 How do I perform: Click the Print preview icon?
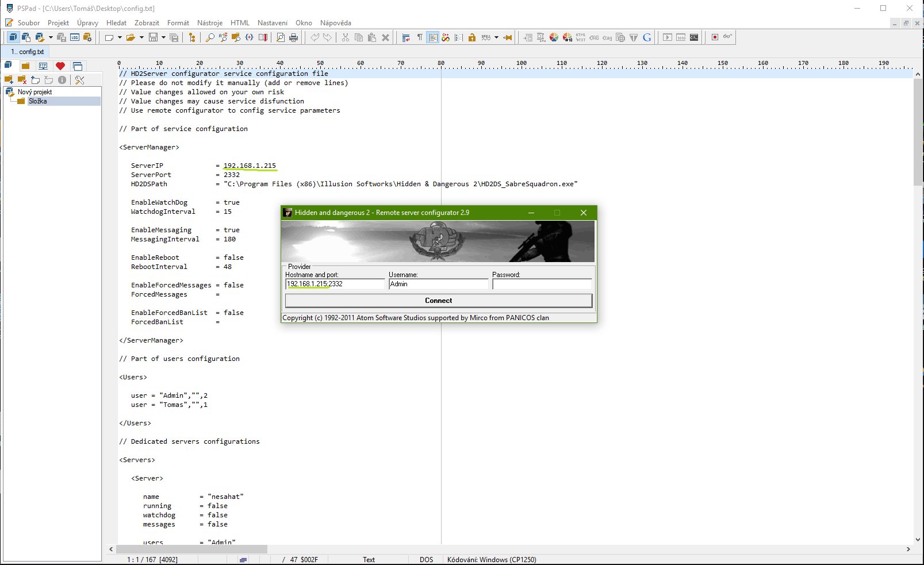pyautogui.click(x=281, y=37)
